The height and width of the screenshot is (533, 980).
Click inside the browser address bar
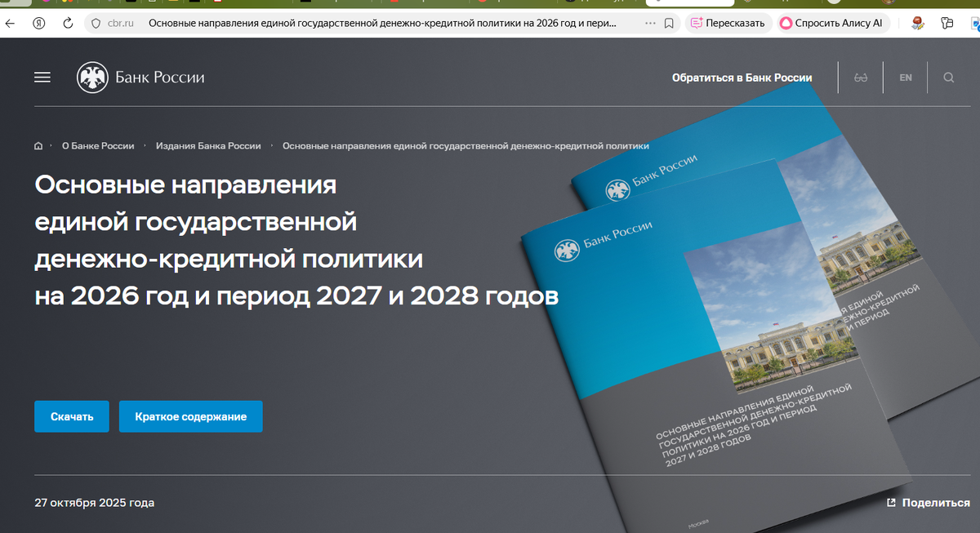(x=367, y=24)
